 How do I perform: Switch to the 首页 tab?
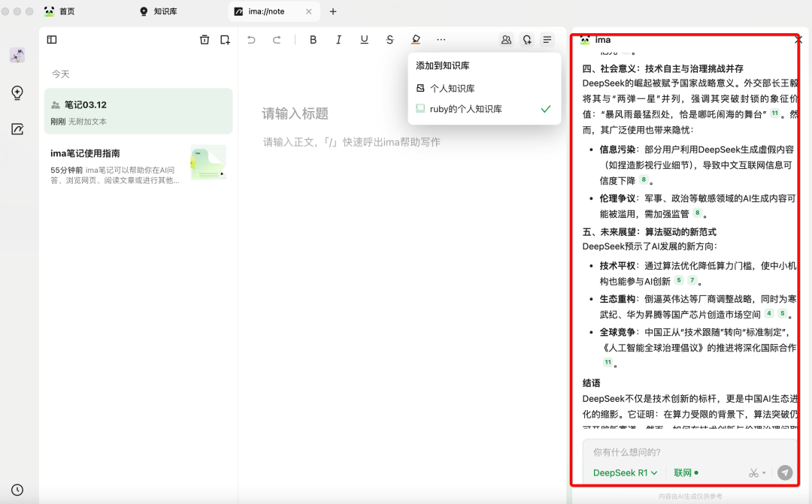[x=59, y=11]
